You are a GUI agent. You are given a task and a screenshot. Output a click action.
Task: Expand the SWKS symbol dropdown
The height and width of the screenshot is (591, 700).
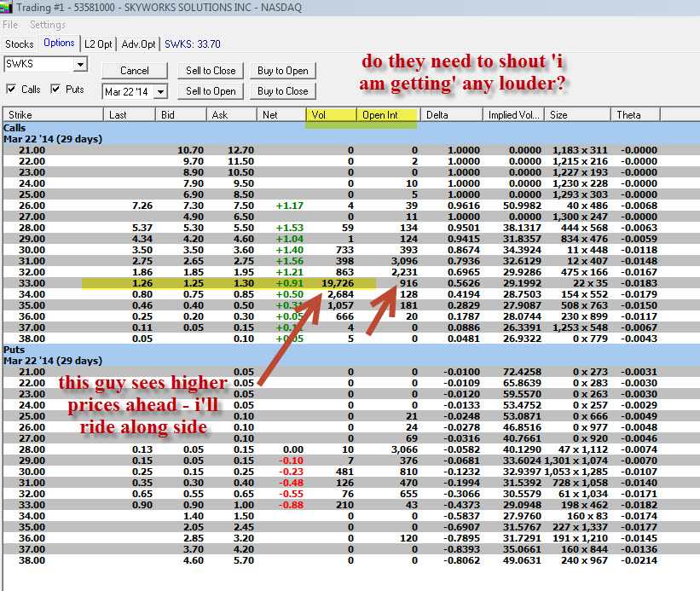click(x=80, y=65)
